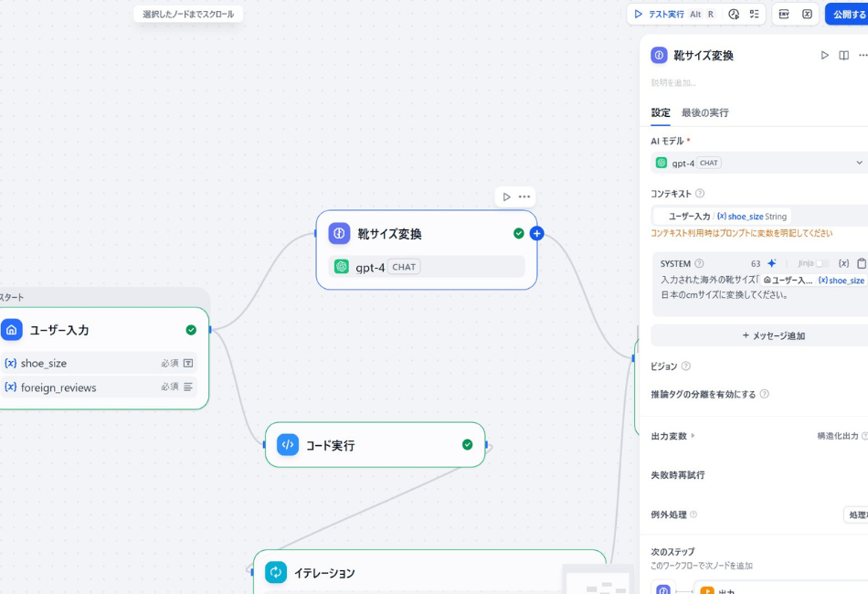868x594 pixels.
Task: Click the split view icon beside the play button
Action: coord(843,55)
